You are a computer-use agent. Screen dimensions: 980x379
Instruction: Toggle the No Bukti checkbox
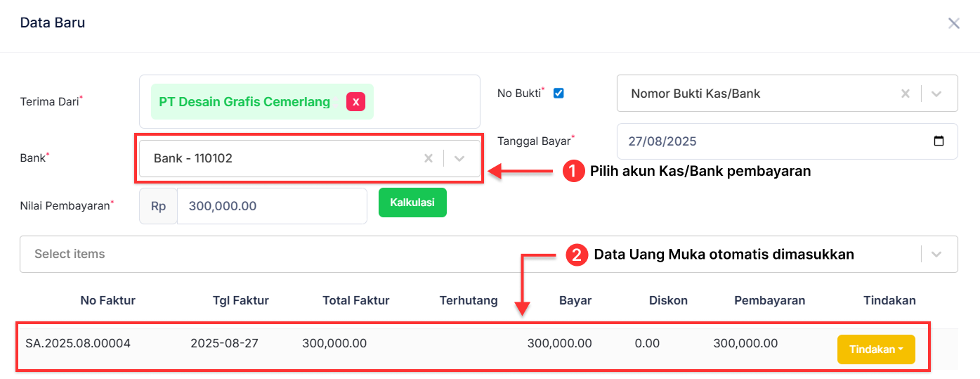click(x=558, y=93)
